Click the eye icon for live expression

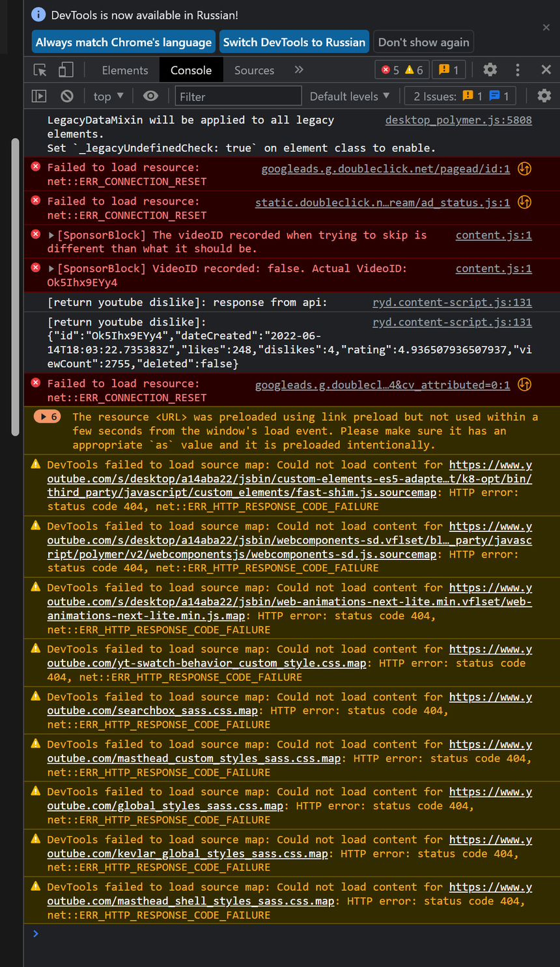tap(150, 96)
